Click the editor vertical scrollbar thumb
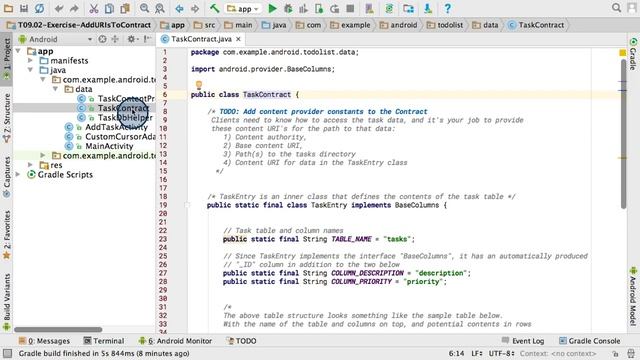The width and height of the screenshot is (640, 360). point(623,133)
